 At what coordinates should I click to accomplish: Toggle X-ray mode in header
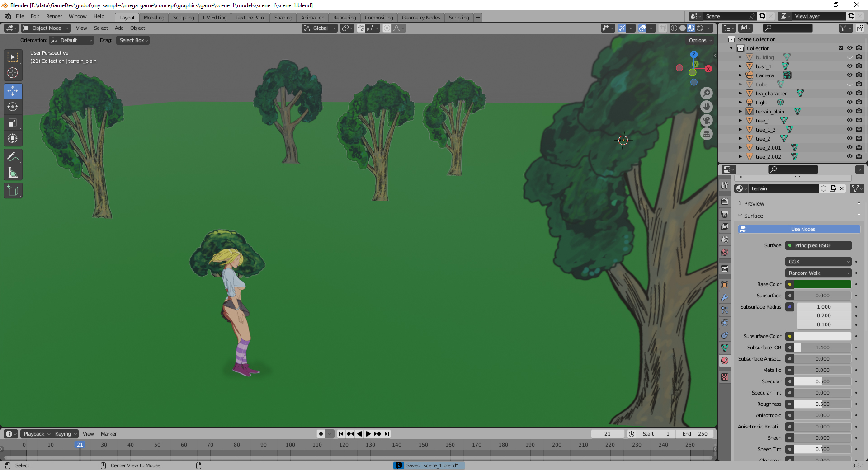662,28
